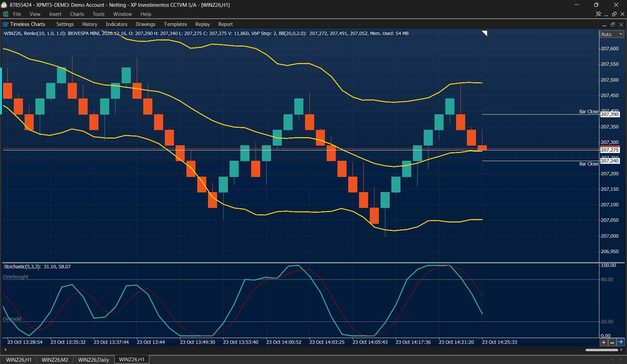Click the Stochastic(5,3,3) indicator label
Screen dimensions: 627x364
point(37,267)
